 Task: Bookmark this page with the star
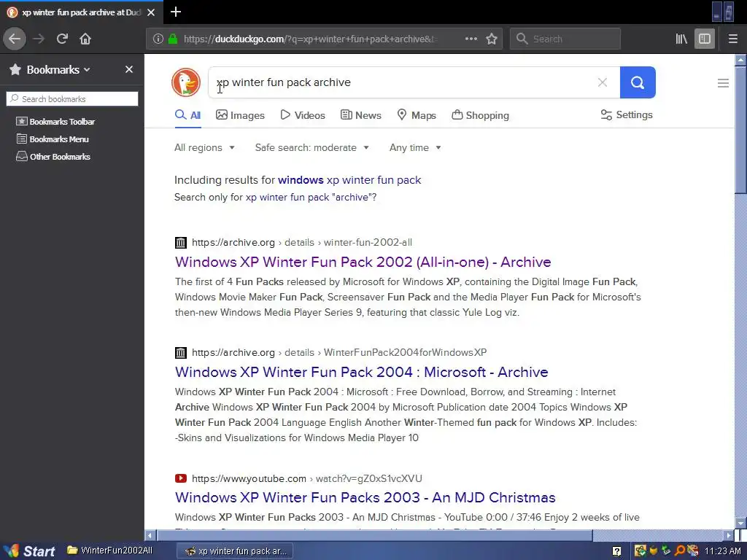click(492, 39)
